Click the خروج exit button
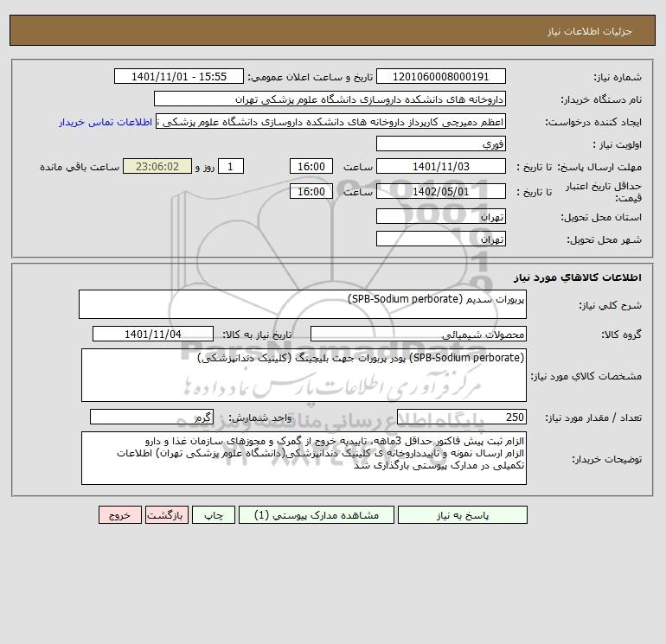 click(x=119, y=515)
